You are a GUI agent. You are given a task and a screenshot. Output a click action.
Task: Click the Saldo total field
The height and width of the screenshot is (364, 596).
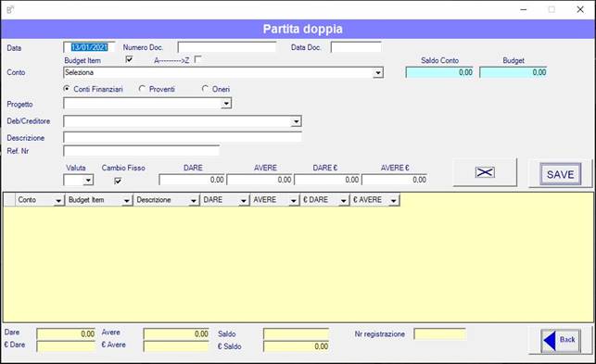click(296, 334)
